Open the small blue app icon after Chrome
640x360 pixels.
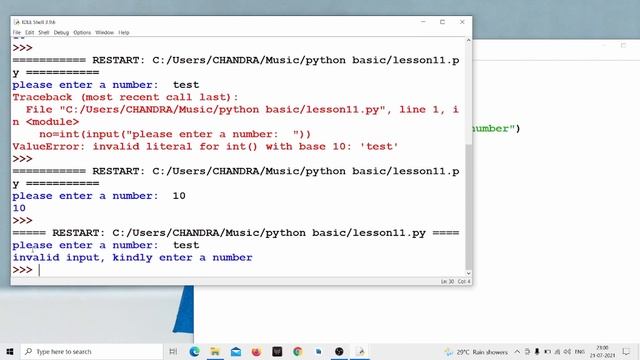click(319, 351)
